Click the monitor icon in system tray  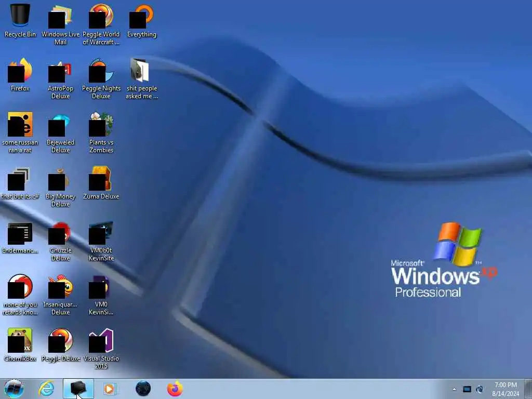click(467, 389)
